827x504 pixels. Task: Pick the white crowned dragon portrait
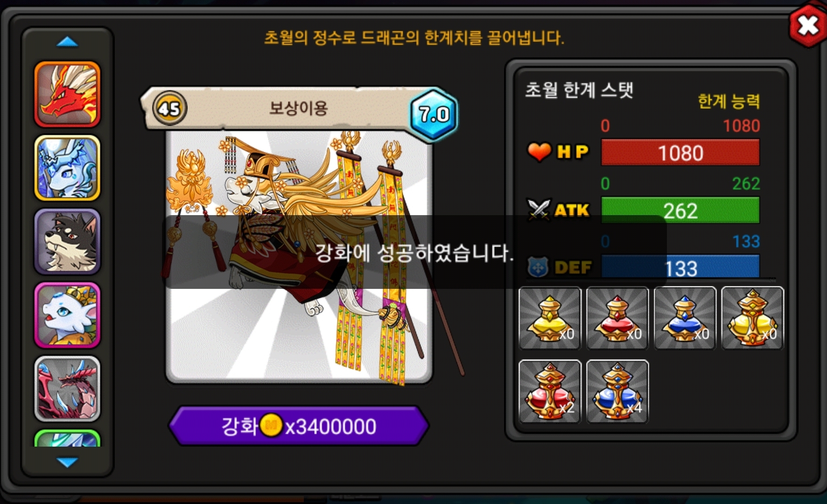coord(67,315)
